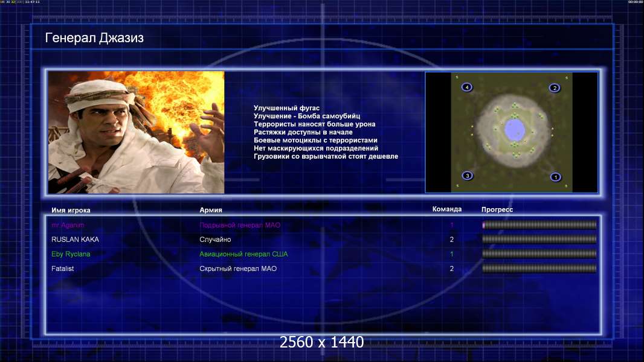The image size is (644, 362).
Task: Click the title 'Генерал Джазиз'
Action: click(94, 38)
